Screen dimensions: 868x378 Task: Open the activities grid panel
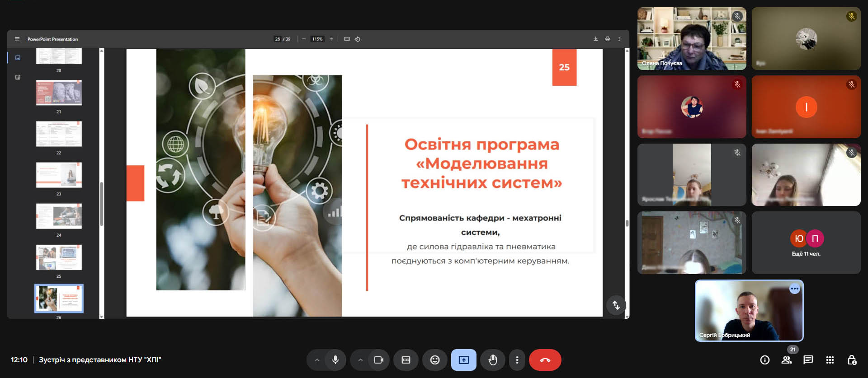(830, 360)
